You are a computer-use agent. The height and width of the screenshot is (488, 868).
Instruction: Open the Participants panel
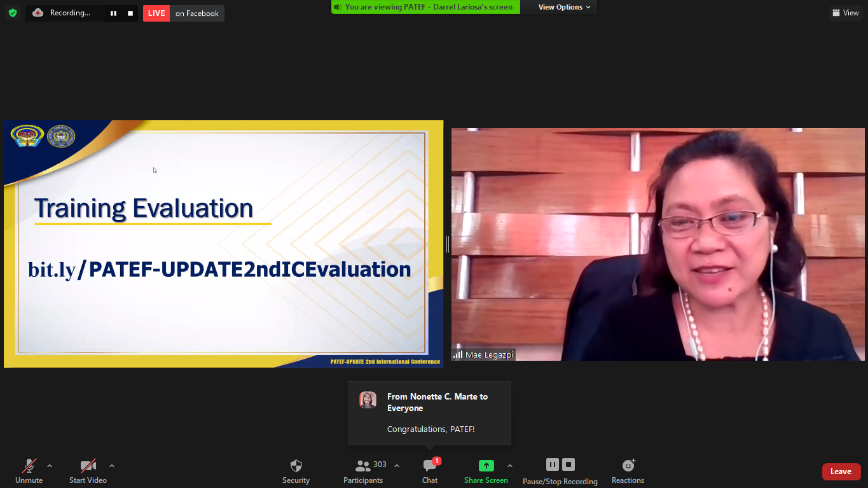click(x=363, y=471)
